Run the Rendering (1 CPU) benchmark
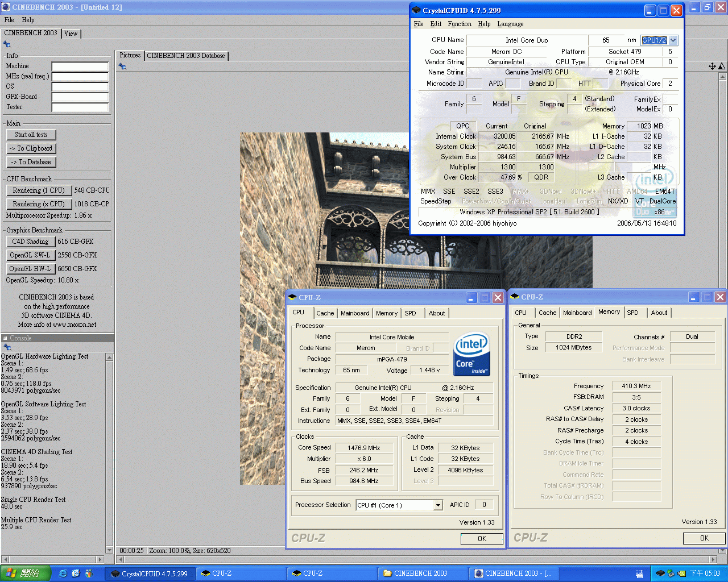This screenshot has width=728, height=582. coord(39,190)
